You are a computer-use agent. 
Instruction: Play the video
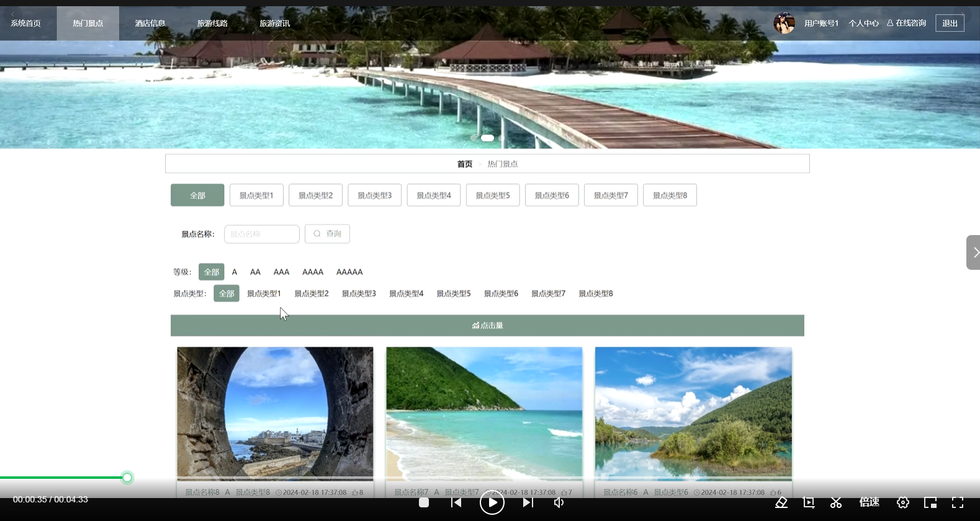(492, 502)
